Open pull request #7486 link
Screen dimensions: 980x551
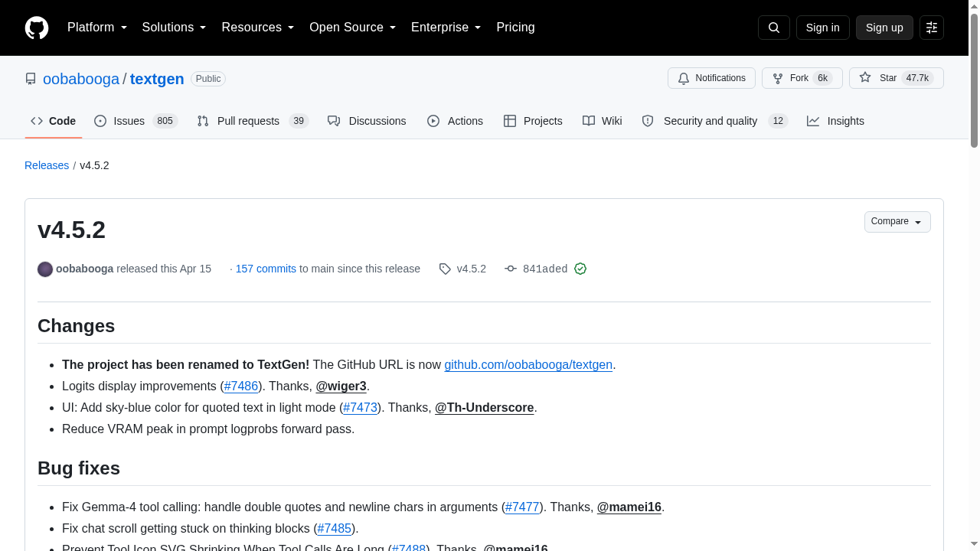pyautogui.click(x=241, y=386)
